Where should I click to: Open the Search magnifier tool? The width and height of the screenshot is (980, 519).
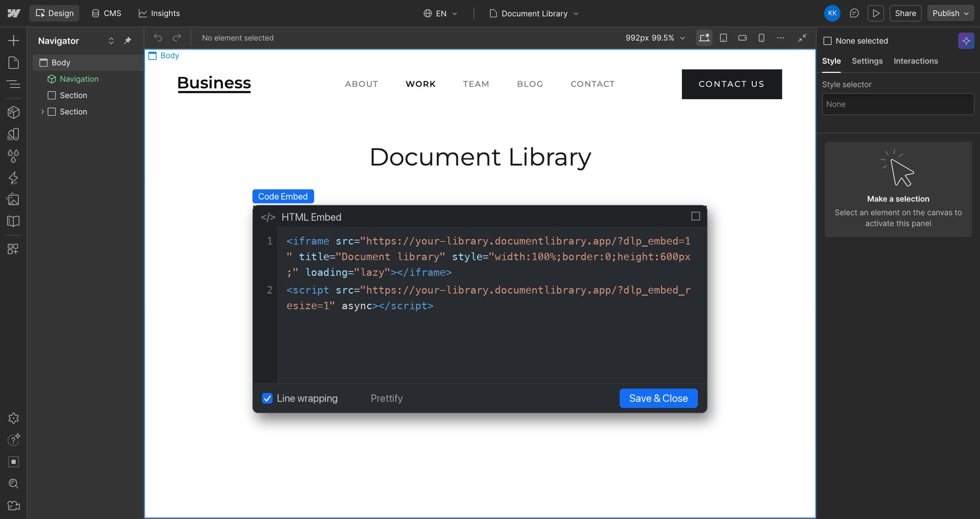coord(13,484)
